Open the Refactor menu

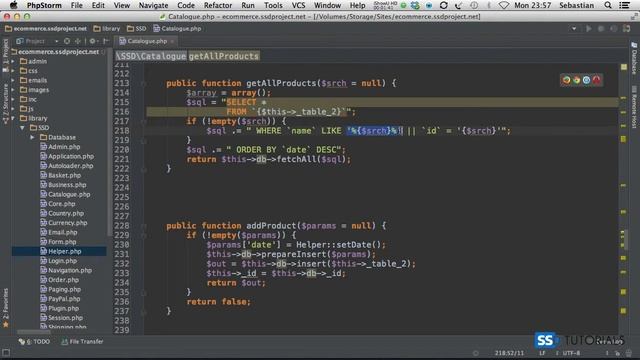tap(218, 5)
